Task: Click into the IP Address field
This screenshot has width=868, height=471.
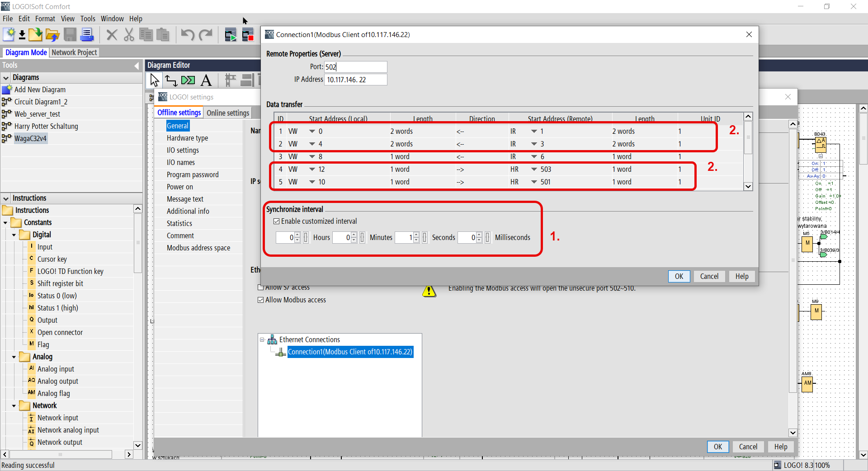Action: click(356, 80)
